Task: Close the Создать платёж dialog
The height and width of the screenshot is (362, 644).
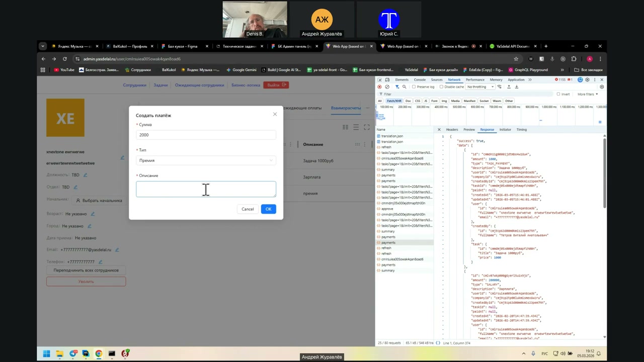Action: 275,114
